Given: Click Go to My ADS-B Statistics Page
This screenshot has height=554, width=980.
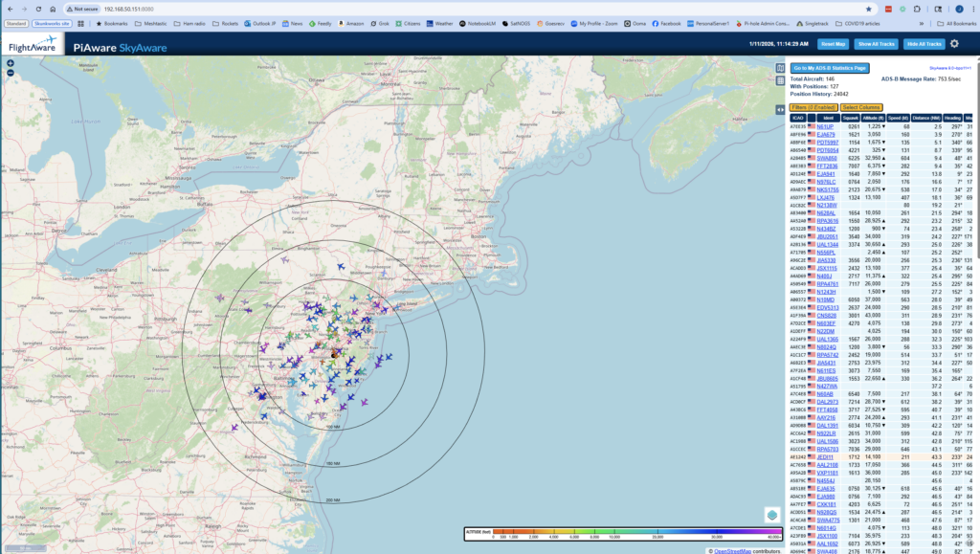Looking at the screenshot, I should [830, 68].
